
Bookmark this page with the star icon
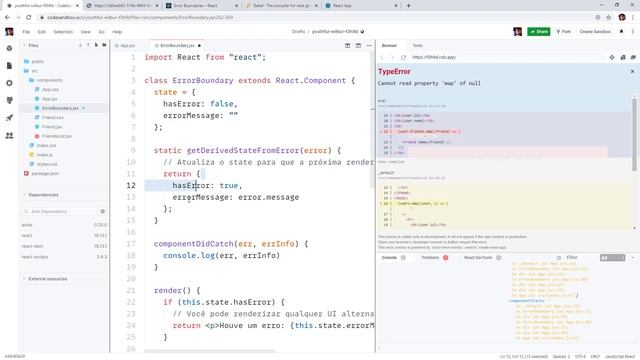pyautogui.click(x=609, y=17)
